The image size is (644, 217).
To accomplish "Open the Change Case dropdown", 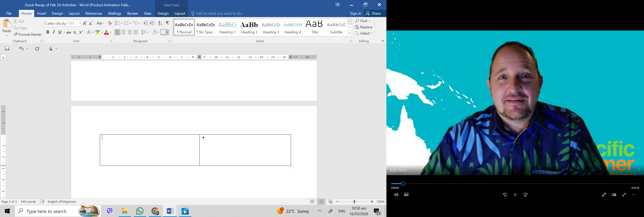I will pyautogui.click(x=100, y=23).
